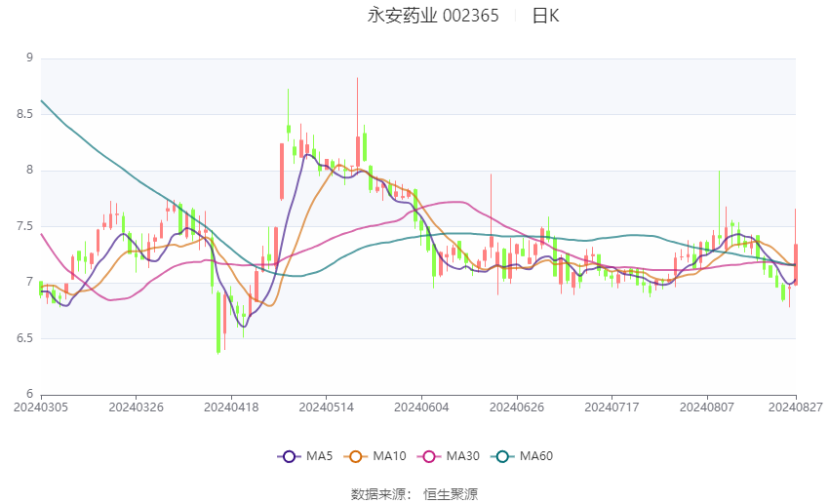
Task: Click the y-axis value 6.5
Action: [x=24, y=338]
